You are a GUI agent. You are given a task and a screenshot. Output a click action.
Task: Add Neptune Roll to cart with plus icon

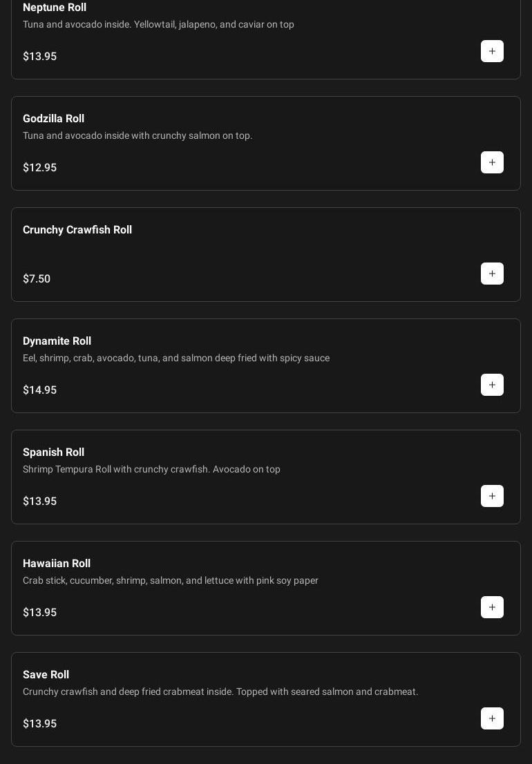tap(492, 51)
